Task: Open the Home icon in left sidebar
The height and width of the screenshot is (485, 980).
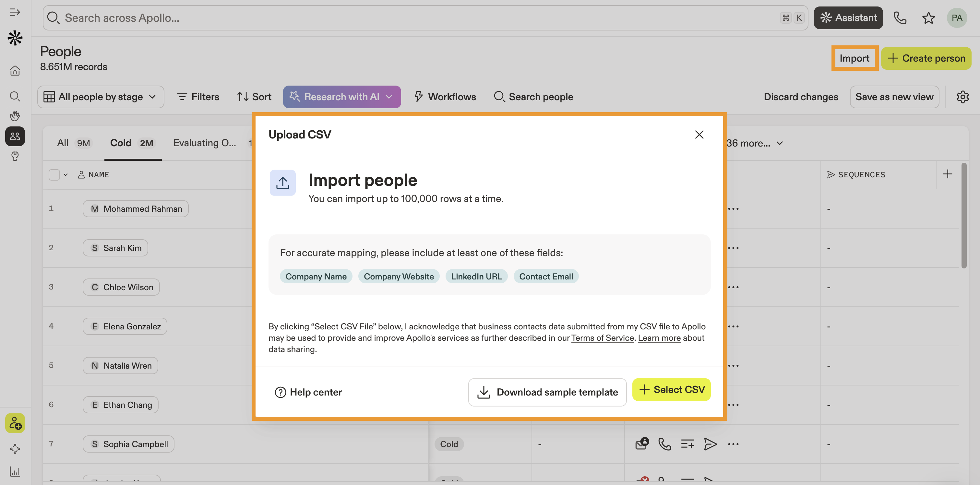Action: click(x=15, y=71)
